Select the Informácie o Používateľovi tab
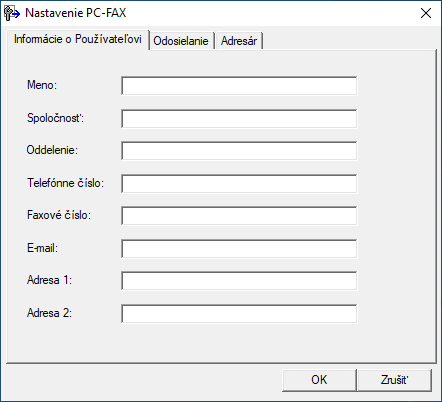The image size is (442, 402). pos(77,39)
